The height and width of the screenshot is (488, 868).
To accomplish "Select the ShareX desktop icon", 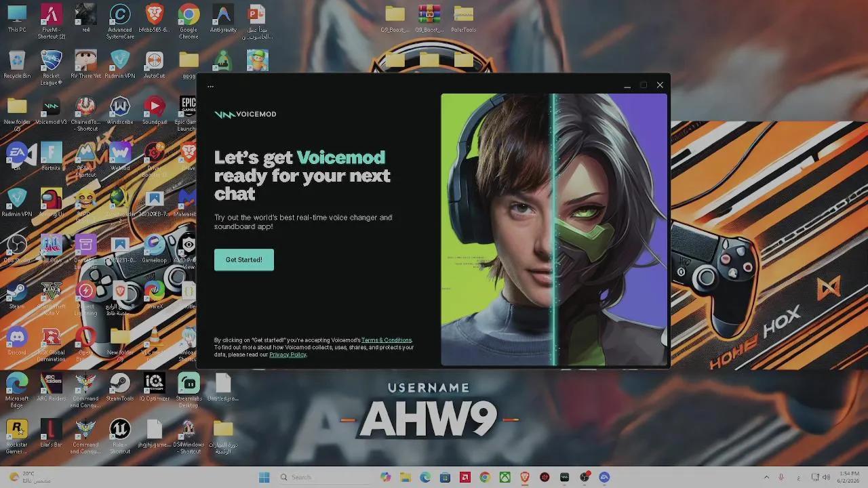I will [x=155, y=294].
